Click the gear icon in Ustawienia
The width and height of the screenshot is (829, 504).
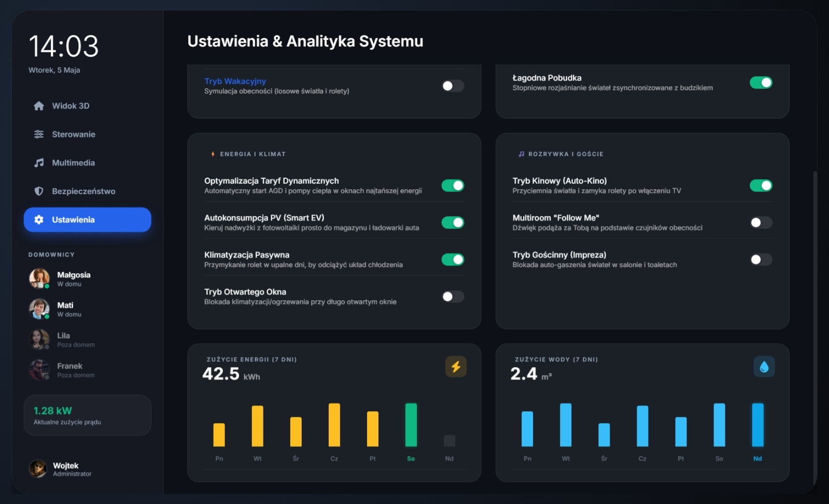(x=39, y=220)
